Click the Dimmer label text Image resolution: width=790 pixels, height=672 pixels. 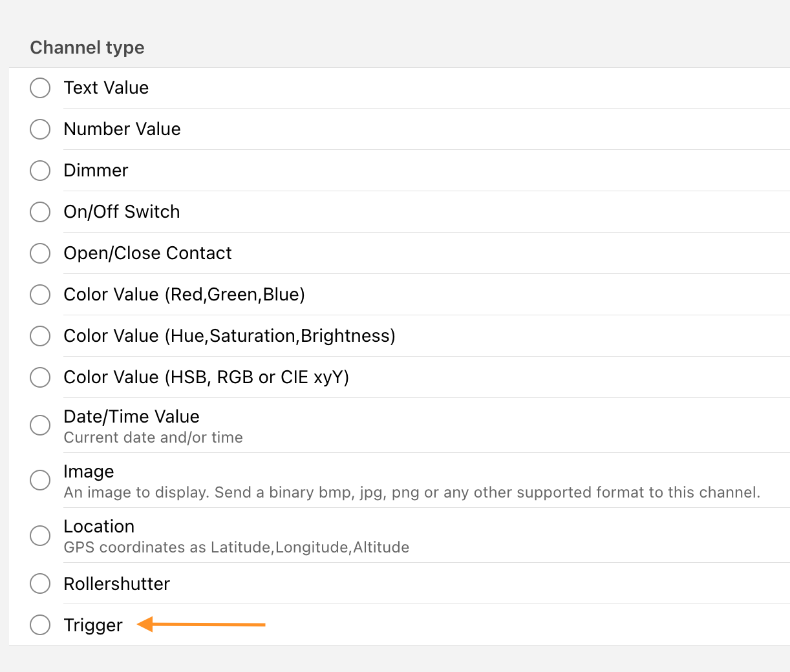click(x=96, y=171)
